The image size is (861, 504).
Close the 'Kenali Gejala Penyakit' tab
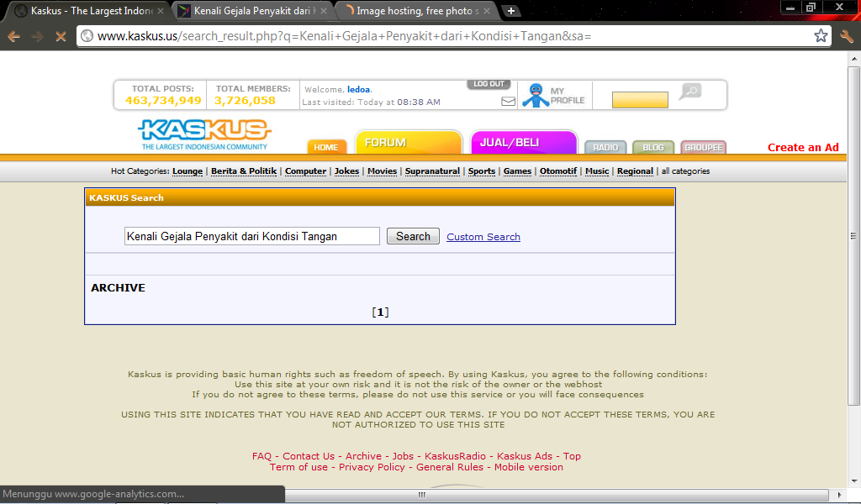tap(324, 11)
